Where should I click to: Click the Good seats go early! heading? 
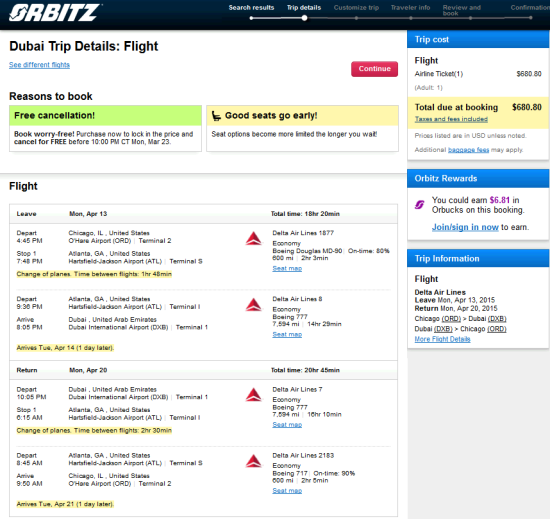(x=271, y=116)
